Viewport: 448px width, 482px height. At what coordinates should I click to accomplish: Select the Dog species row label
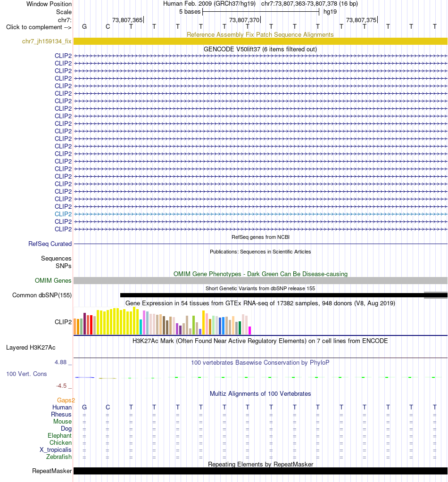pos(66,428)
